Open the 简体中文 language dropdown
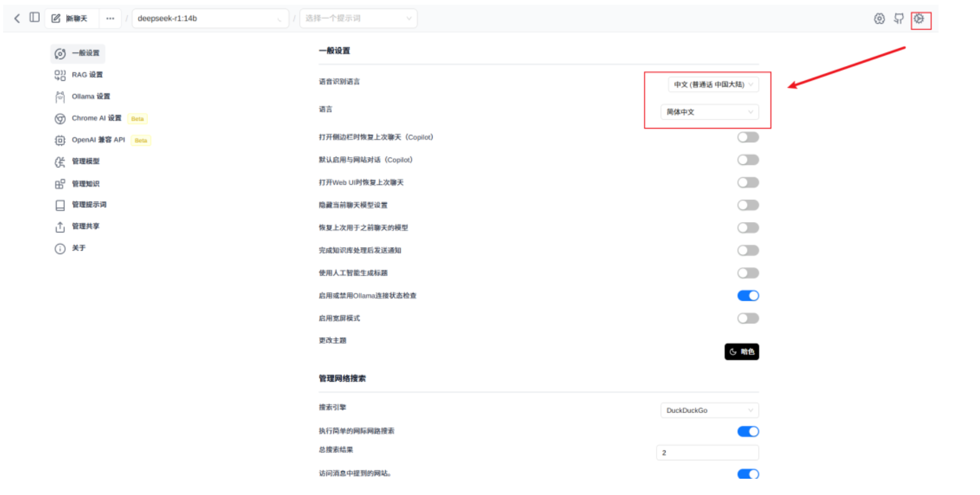This screenshot has width=980, height=495. (x=709, y=112)
